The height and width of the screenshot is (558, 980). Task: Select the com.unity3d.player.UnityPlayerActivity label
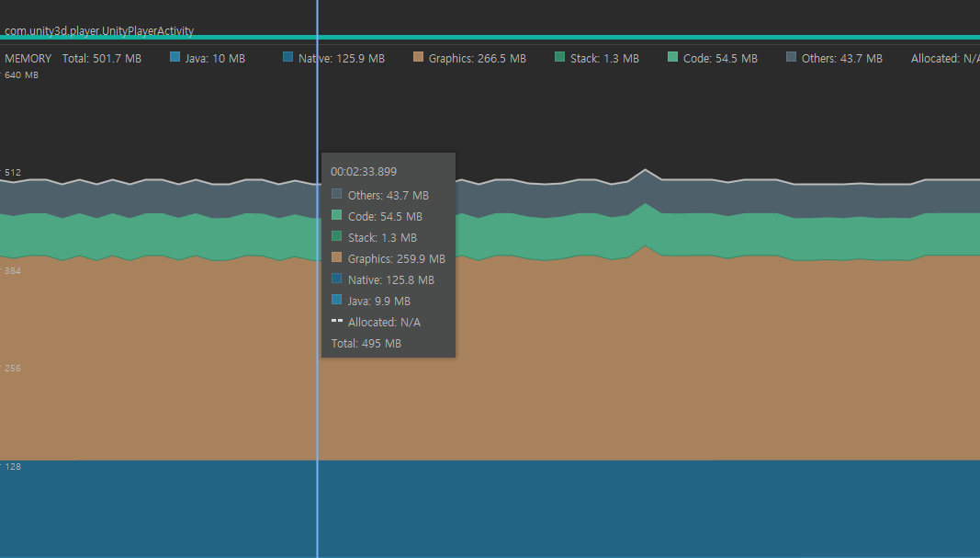pos(99,30)
